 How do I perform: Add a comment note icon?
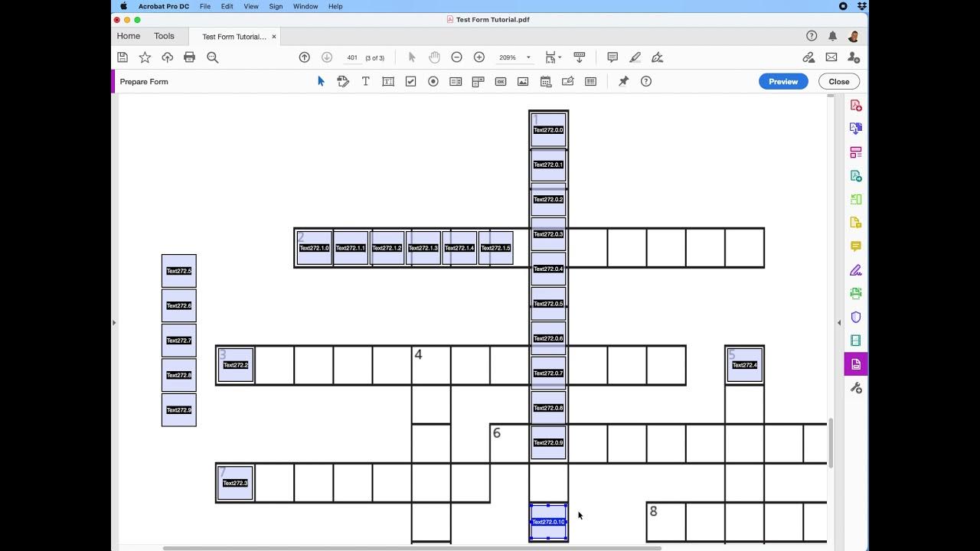pyautogui.click(x=612, y=57)
